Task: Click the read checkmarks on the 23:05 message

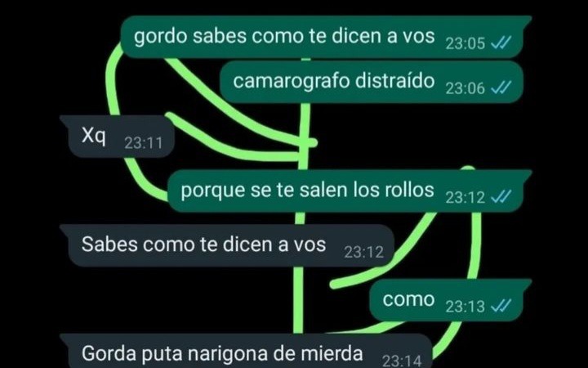Action: 501,43
